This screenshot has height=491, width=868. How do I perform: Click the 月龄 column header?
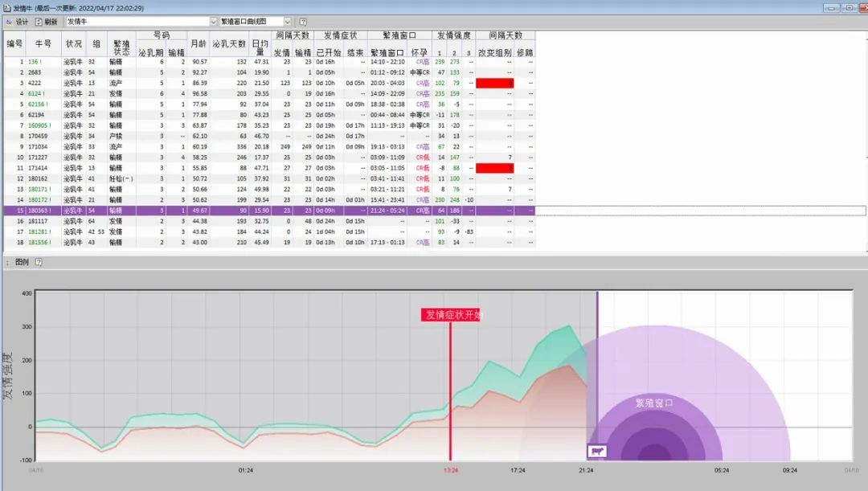pos(199,43)
